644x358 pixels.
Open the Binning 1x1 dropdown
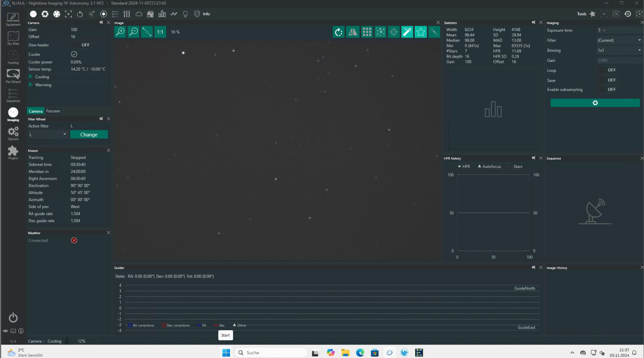[x=620, y=50]
